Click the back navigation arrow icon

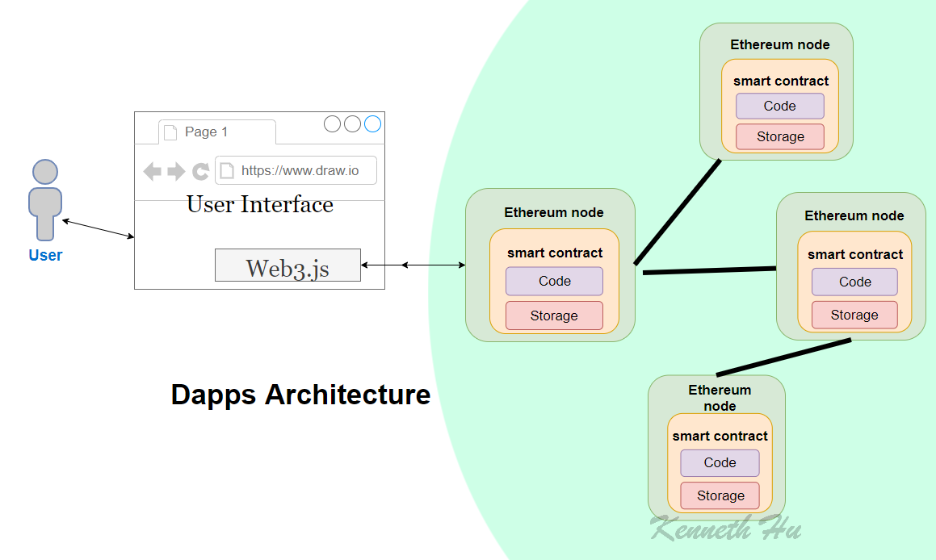point(153,171)
